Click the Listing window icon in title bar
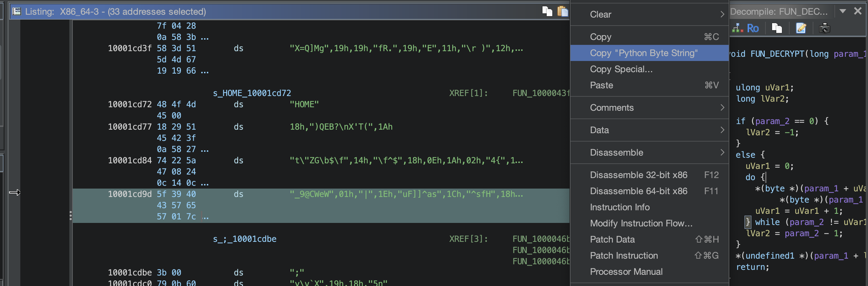Image resolution: width=868 pixels, height=286 pixels. [x=16, y=11]
